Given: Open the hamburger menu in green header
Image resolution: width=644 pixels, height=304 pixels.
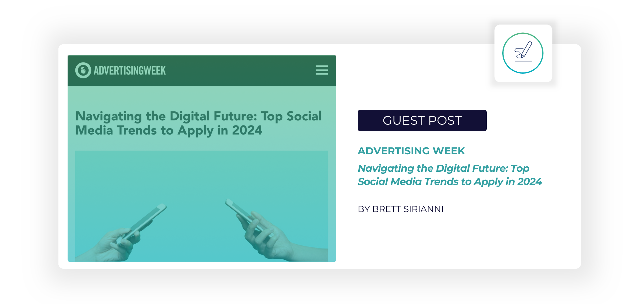Looking at the screenshot, I should click(322, 70).
